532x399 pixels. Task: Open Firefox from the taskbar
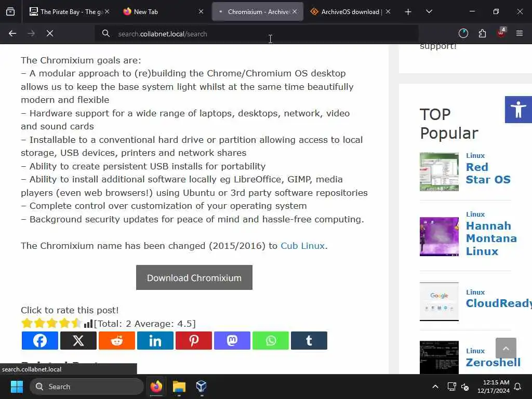coord(156,387)
